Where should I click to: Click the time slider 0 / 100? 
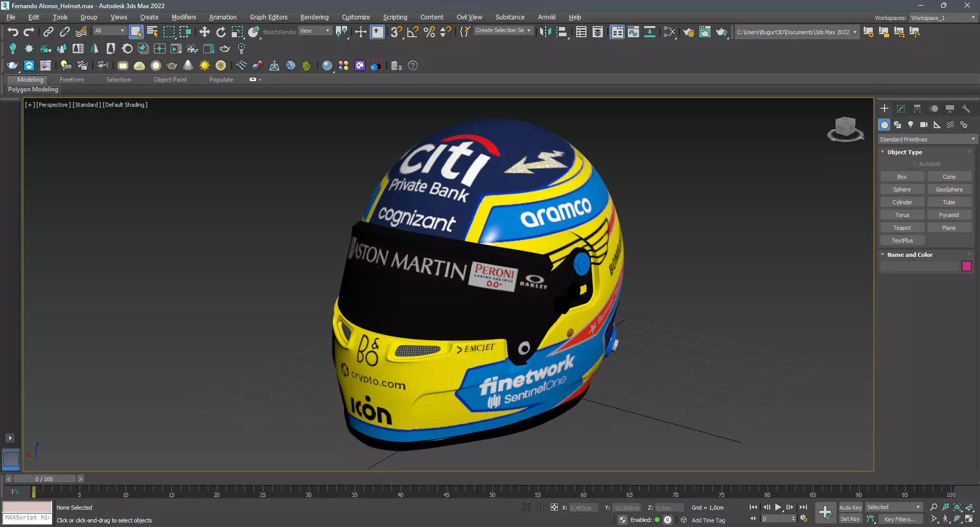(x=44, y=479)
